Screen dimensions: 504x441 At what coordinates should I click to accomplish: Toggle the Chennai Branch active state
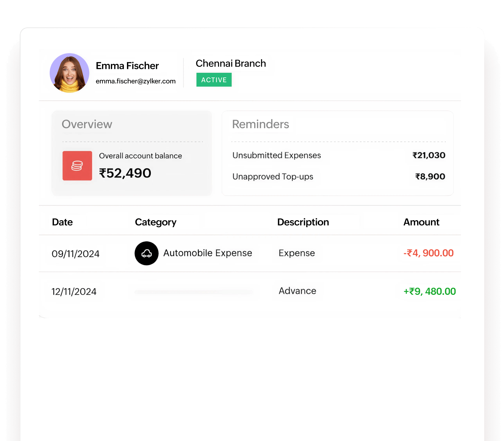214,80
